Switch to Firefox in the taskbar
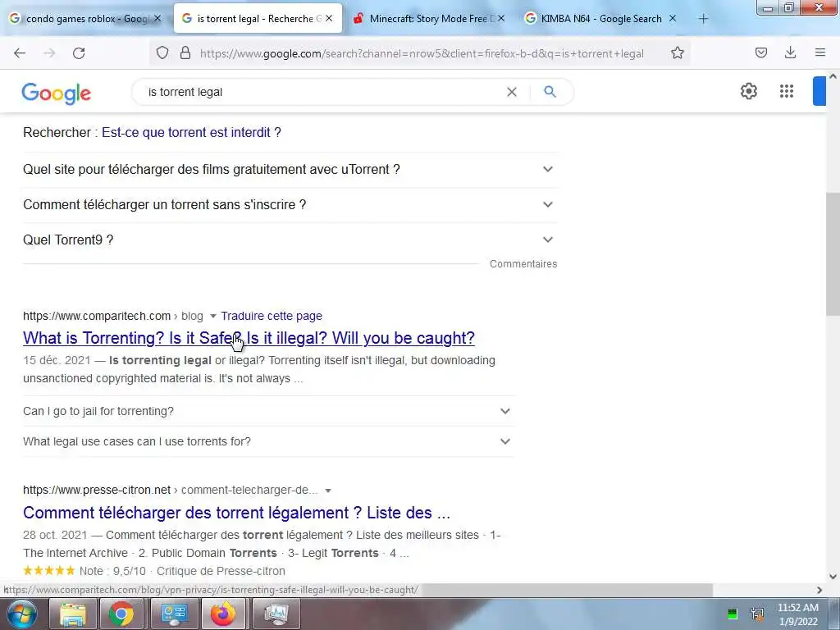 (x=223, y=614)
